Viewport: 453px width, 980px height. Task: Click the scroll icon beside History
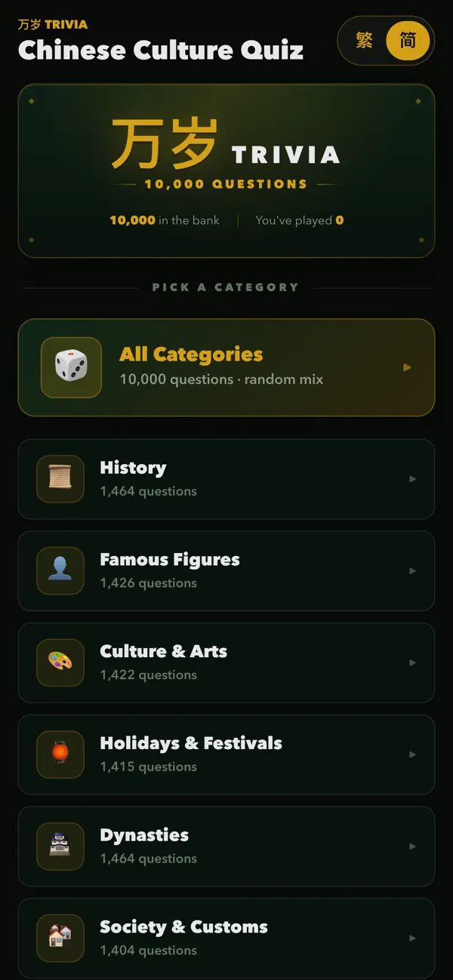pos(60,479)
